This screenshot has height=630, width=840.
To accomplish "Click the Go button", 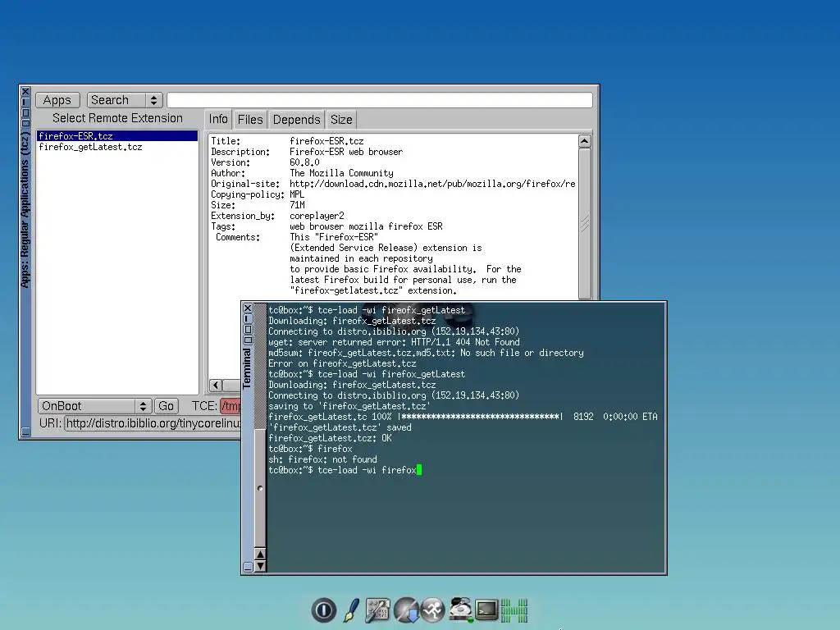I will coord(166,406).
